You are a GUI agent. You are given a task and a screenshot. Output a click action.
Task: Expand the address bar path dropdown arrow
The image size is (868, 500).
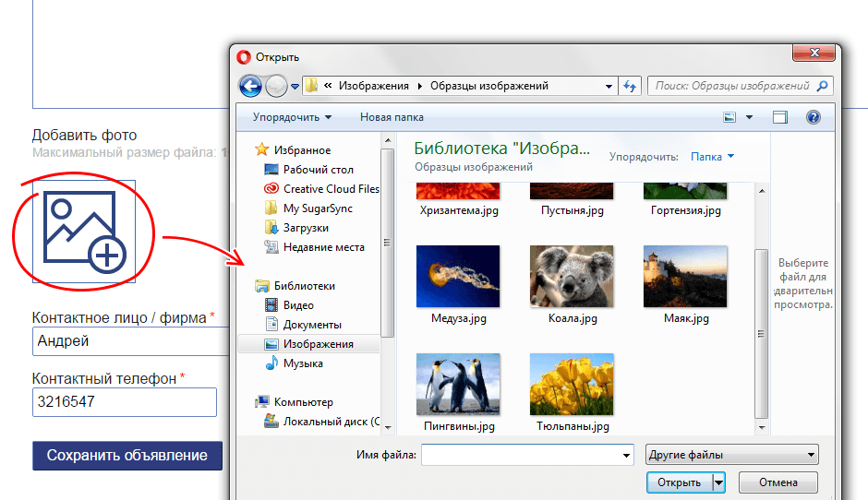pyautogui.click(x=609, y=86)
